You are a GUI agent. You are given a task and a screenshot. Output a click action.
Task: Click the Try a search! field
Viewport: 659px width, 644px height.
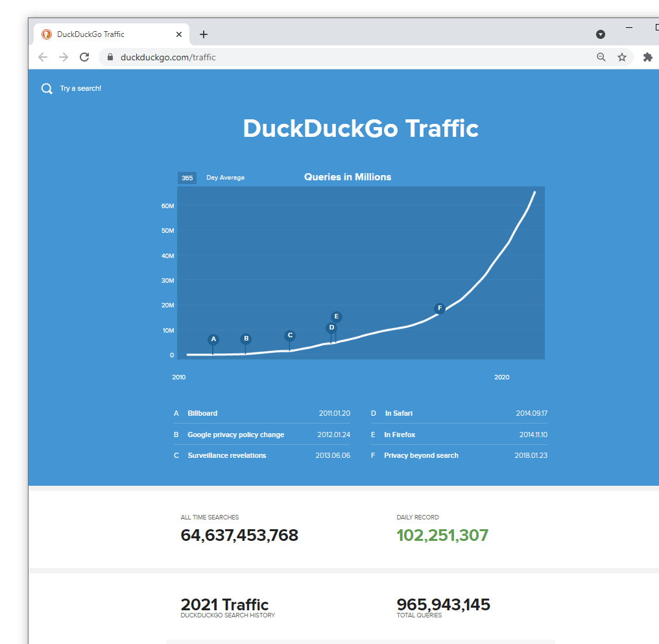coord(80,89)
